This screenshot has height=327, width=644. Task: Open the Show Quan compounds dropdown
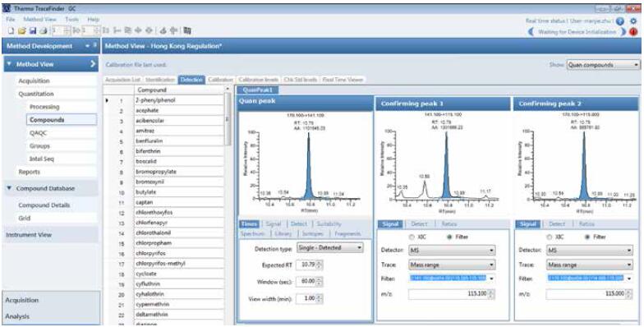point(603,65)
